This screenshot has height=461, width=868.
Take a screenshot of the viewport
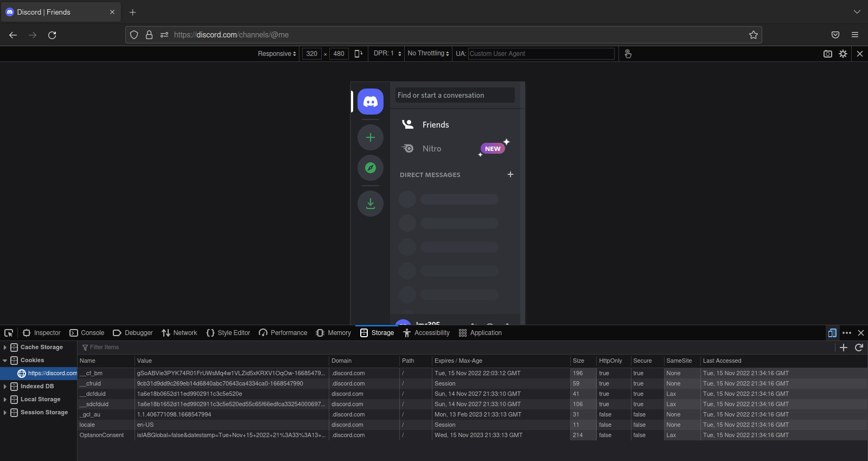coord(828,54)
